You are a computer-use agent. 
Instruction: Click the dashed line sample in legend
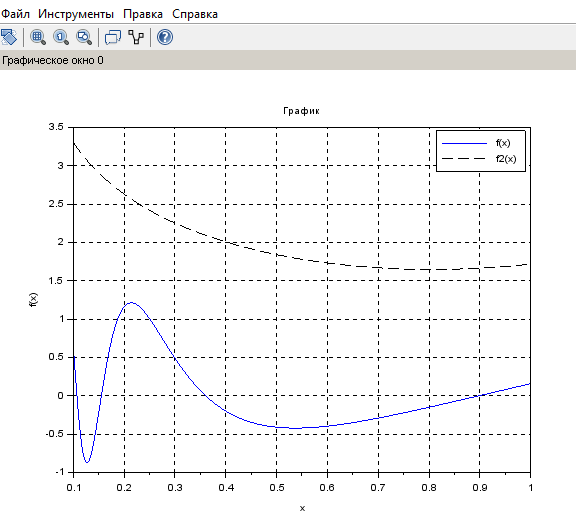click(464, 159)
